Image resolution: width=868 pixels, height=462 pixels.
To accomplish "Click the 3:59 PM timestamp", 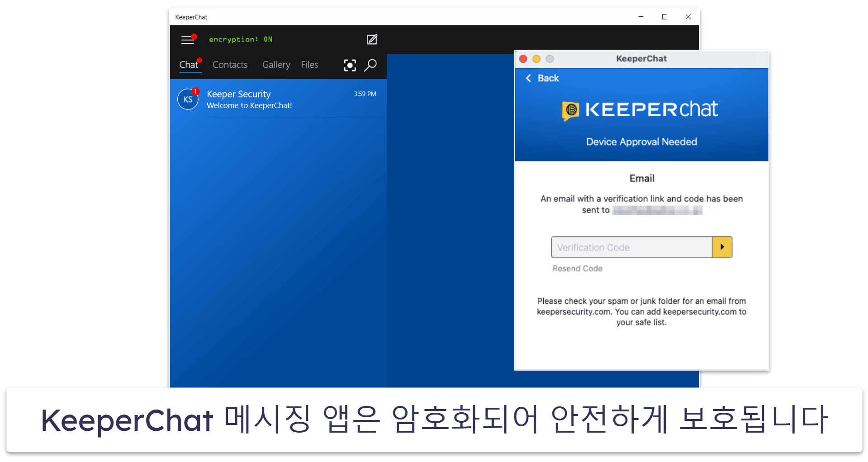I will [365, 94].
